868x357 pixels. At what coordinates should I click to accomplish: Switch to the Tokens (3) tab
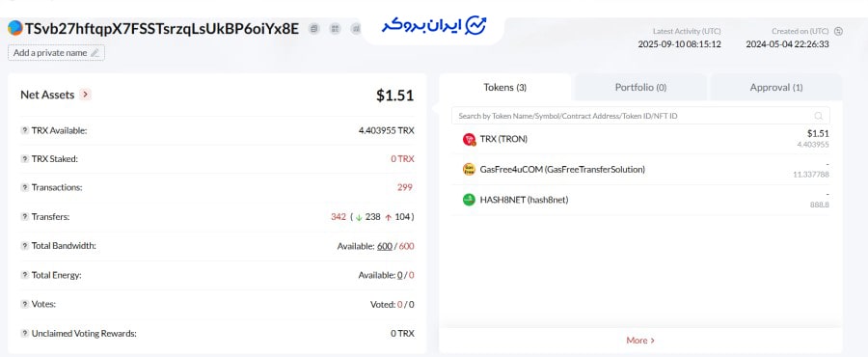pos(504,88)
